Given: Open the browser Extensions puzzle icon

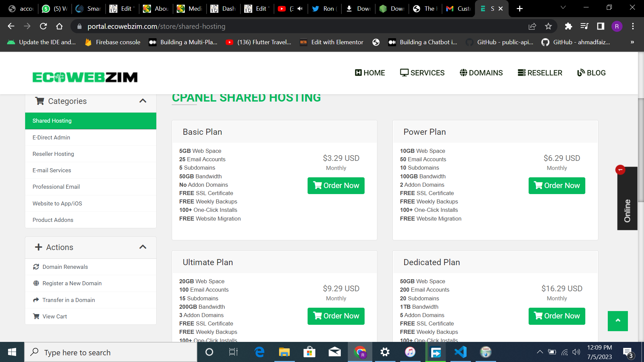Looking at the screenshot, I should [x=568, y=26].
